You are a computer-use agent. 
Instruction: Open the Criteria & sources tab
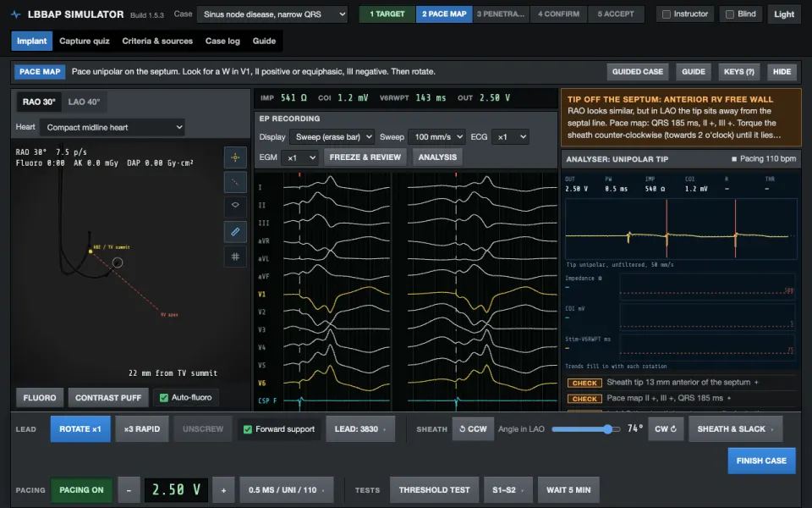coord(157,41)
